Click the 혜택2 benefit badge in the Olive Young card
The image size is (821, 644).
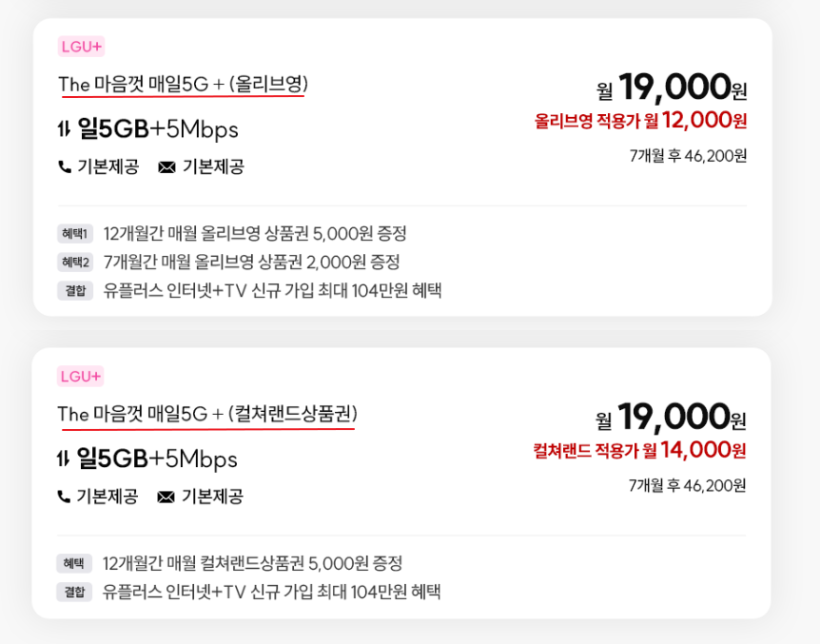pos(74,261)
